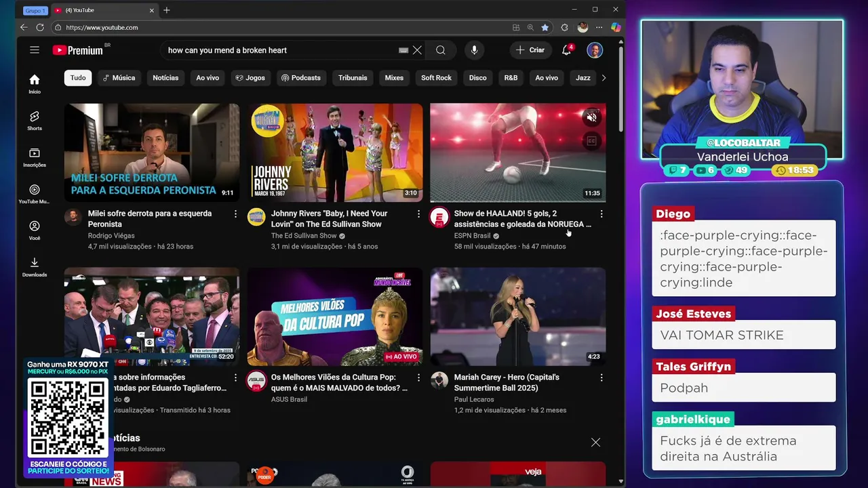Screen dimensions: 868x488
Task: Click the bookmark star in address bar
Action: (x=545, y=27)
